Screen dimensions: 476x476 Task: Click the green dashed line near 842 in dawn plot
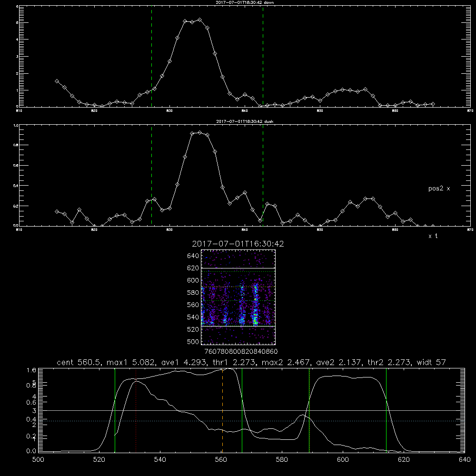tap(263, 56)
